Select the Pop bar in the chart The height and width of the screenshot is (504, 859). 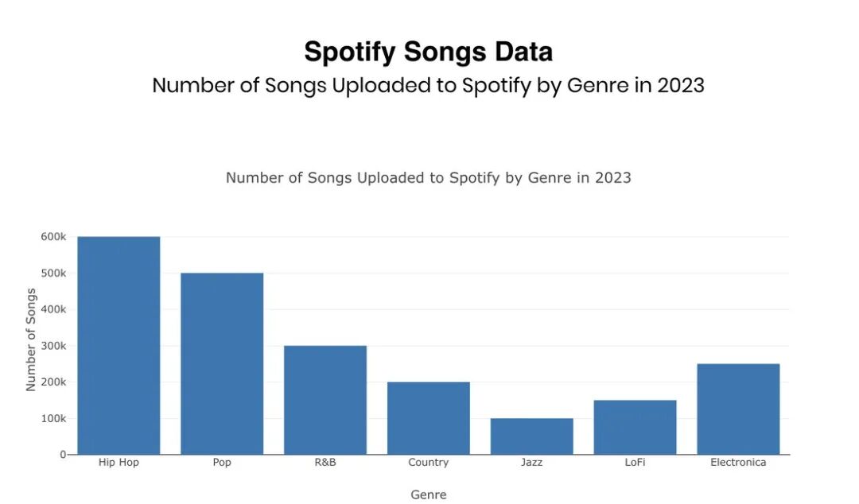pos(222,363)
